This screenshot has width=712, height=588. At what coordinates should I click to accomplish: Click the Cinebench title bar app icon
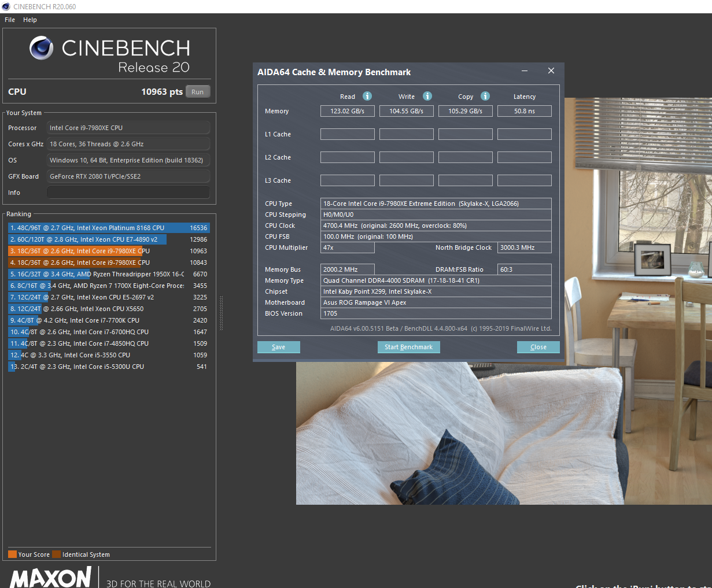coord(6,6)
